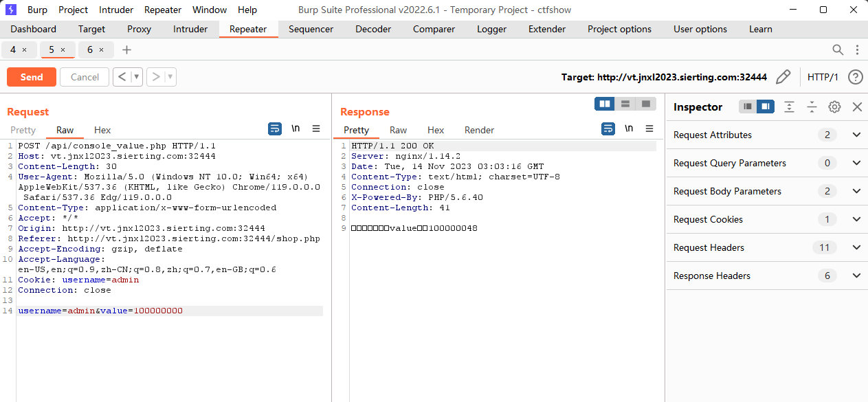This screenshot has height=402, width=868.
Task: Show non-printable characters \n in Response panel
Action: click(x=629, y=129)
